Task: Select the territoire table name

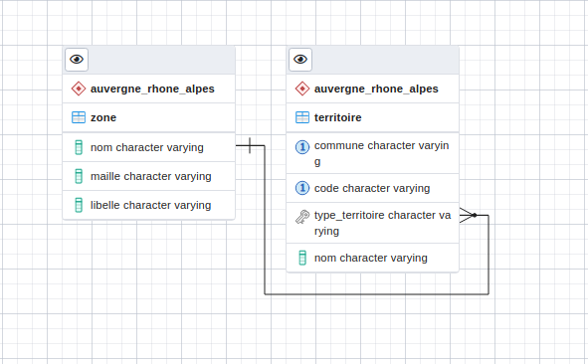Action: pos(338,117)
